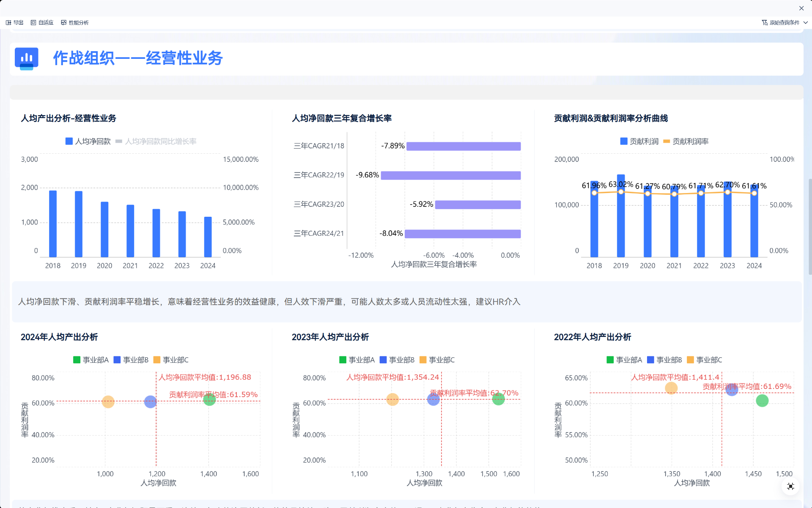Click the vertical scrollbar on right edge
The image size is (812, 508).
[x=809, y=226]
